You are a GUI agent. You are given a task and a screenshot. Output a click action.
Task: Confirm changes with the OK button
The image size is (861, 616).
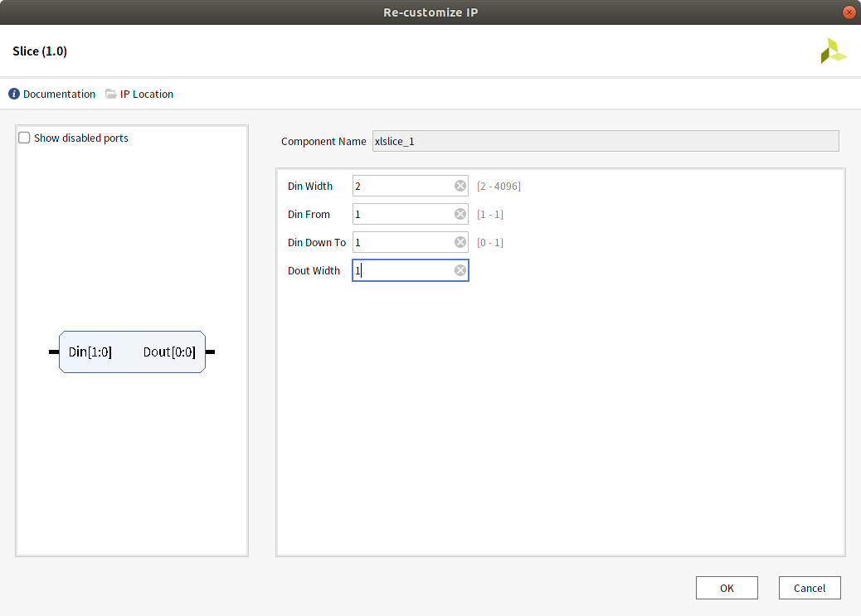(x=727, y=588)
